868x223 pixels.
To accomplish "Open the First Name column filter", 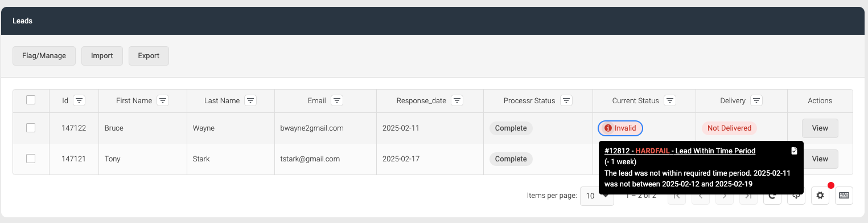I will pos(163,101).
